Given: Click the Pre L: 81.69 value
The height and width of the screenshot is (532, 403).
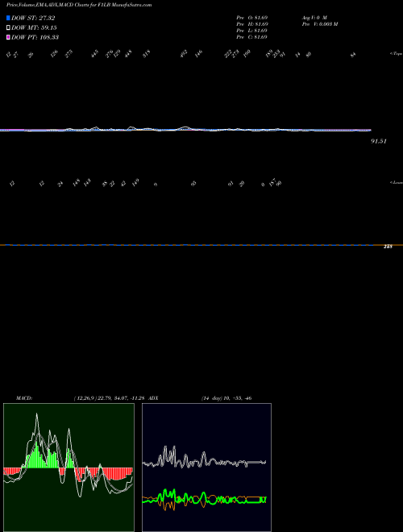Looking at the screenshot, I should pyautogui.click(x=252, y=31).
